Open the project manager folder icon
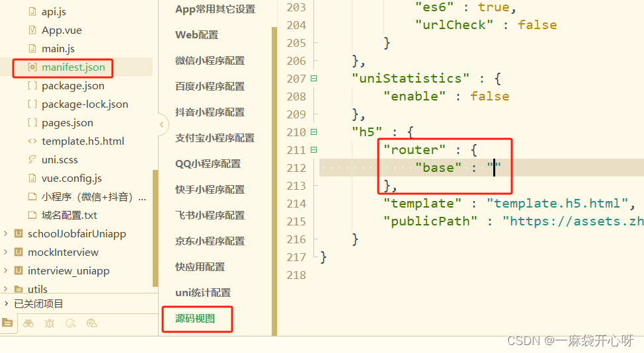 (x=7, y=323)
